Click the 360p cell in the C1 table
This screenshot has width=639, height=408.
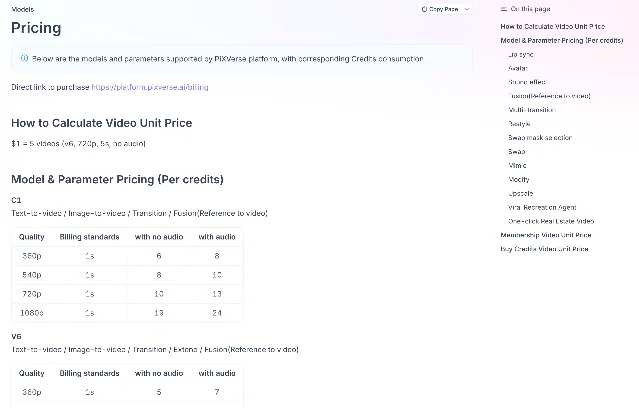pyautogui.click(x=32, y=256)
